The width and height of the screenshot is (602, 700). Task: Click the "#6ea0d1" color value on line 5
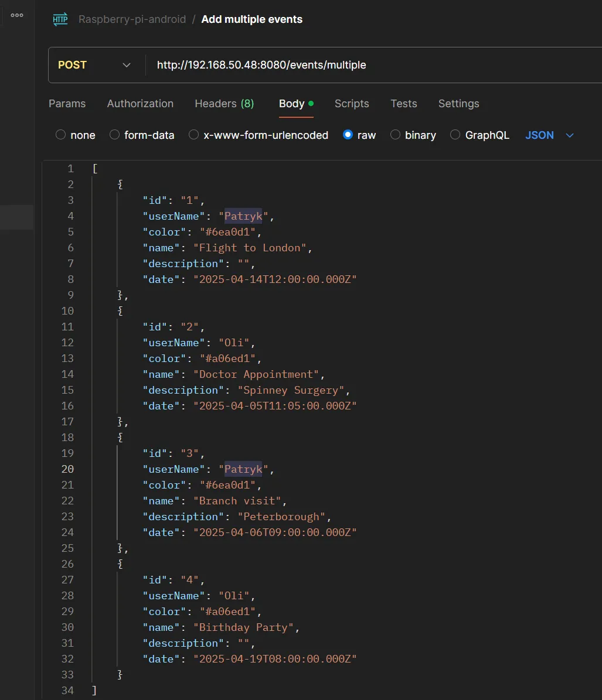[228, 232]
